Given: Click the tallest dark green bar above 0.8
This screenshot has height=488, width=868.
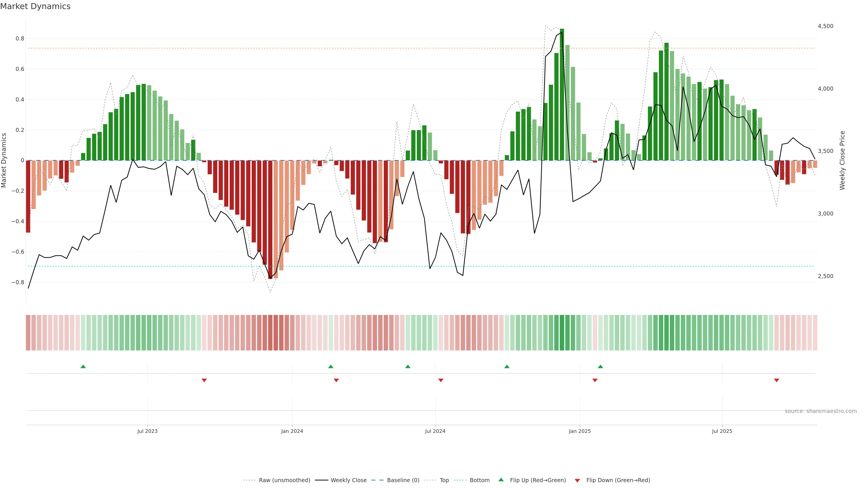Looking at the screenshot, I should [x=562, y=94].
